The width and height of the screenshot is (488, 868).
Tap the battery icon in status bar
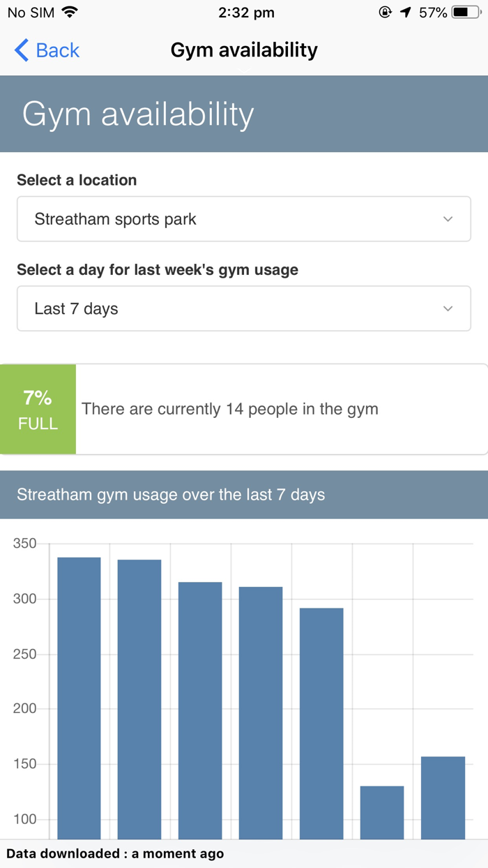tap(466, 13)
